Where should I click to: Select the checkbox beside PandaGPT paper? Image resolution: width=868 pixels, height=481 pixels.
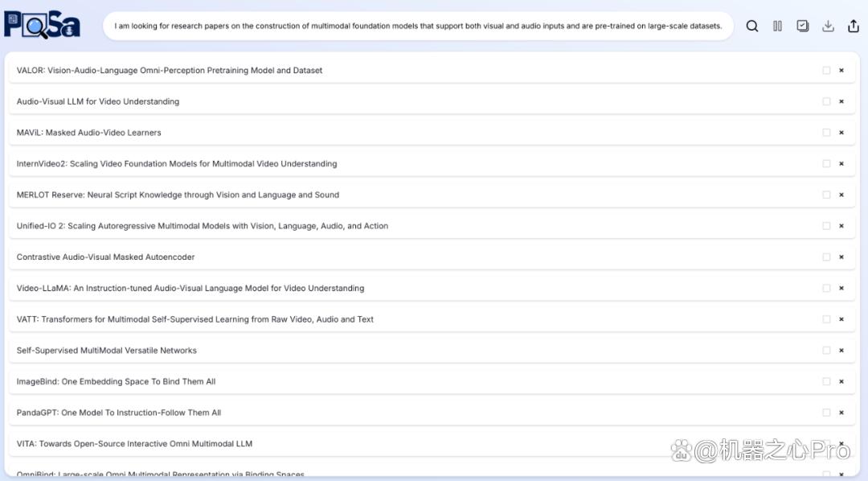[826, 413]
